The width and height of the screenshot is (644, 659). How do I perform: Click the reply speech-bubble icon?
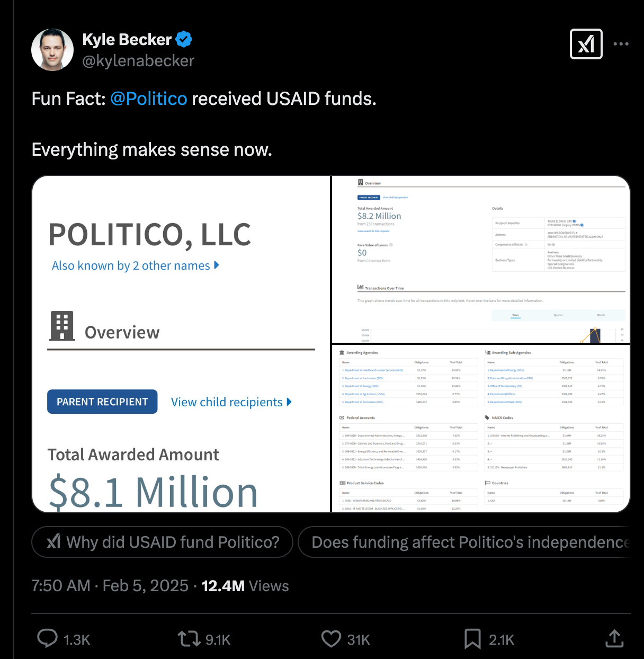click(x=47, y=639)
